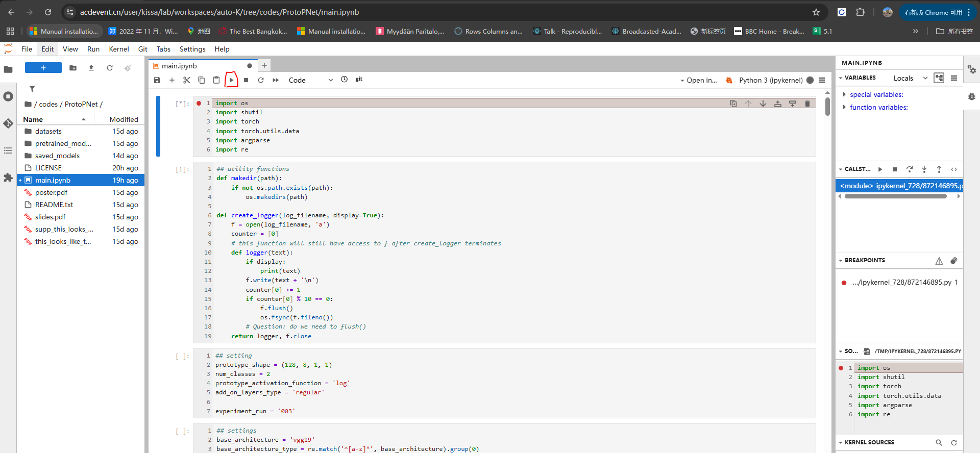Select the main.ipynb notebook tab

pos(179,66)
